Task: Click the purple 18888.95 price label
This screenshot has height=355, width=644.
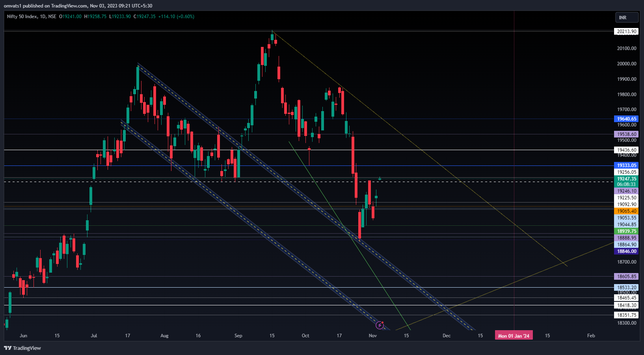Action: coord(626,238)
